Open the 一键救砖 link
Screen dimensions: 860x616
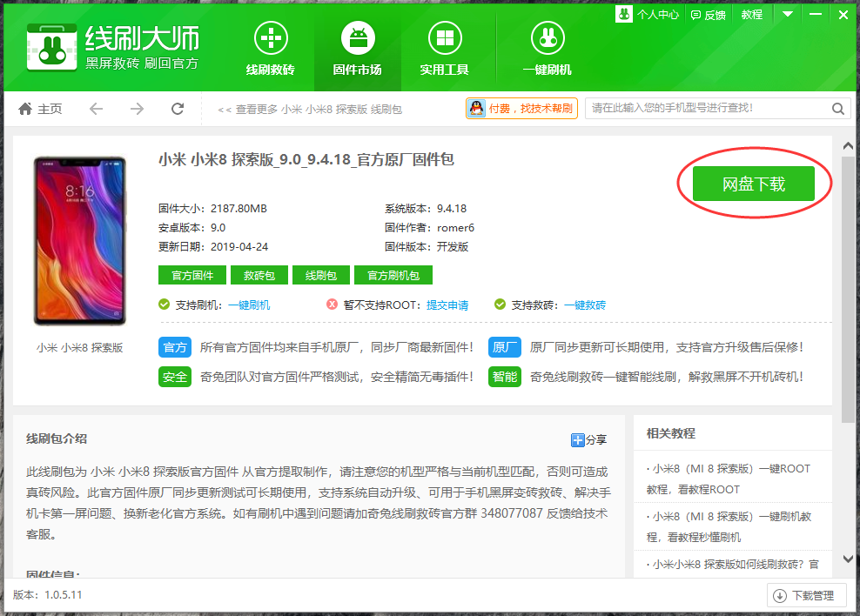(585, 305)
